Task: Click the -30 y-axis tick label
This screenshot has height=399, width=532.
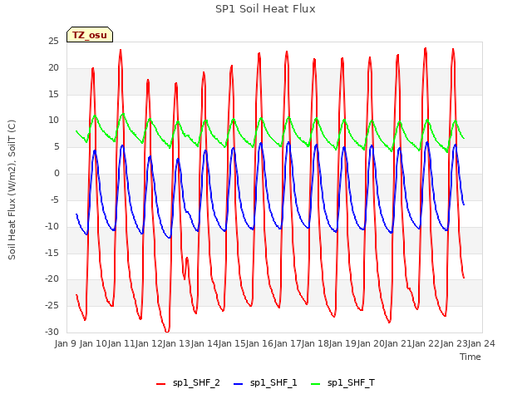Action: tap(52, 332)
